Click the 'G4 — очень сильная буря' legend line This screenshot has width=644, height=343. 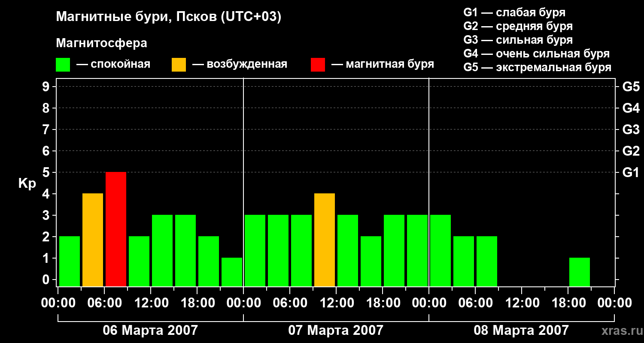click(537, 54)
